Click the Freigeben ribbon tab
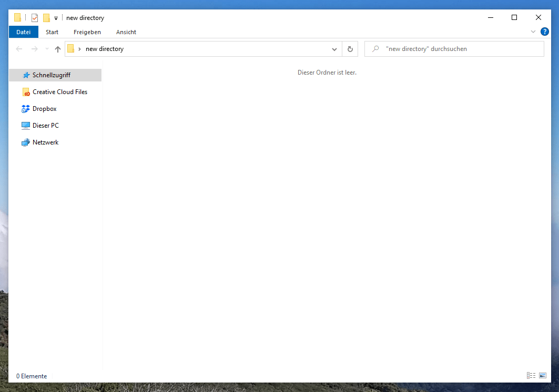559x392 pixels. (x=87, y=32)
